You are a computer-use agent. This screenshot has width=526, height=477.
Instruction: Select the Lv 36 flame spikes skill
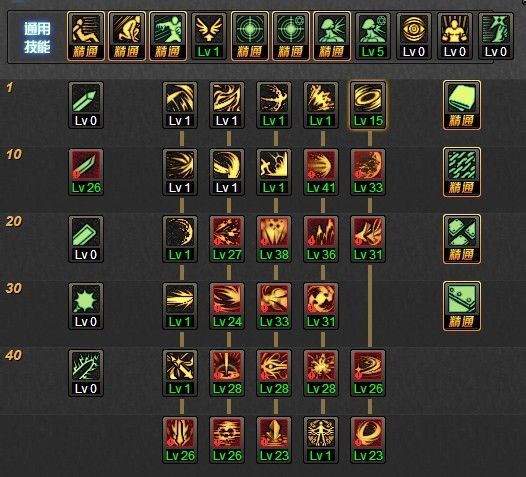321,239
